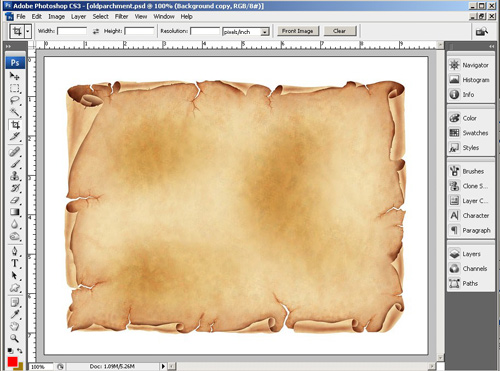Select the Zoom magnifier tool
The image size is (500, 371).
(14, 338)
